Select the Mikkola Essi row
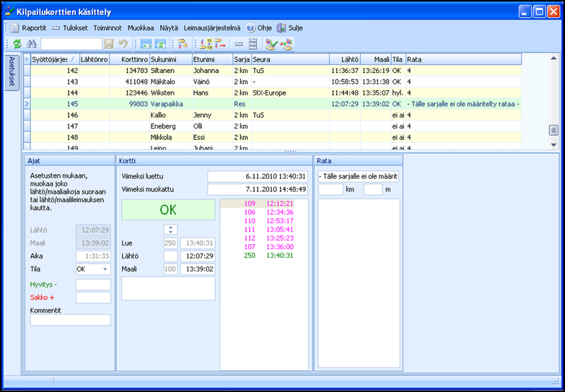Image resolution: width=565 pixels, height=392 pixels. (276, 138)
